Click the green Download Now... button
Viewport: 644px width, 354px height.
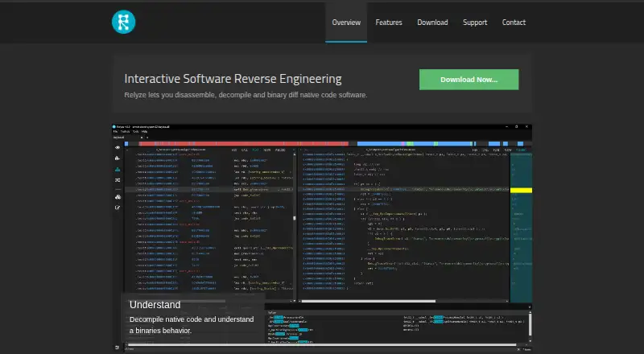pyautogui.click(x=469, y=80)
